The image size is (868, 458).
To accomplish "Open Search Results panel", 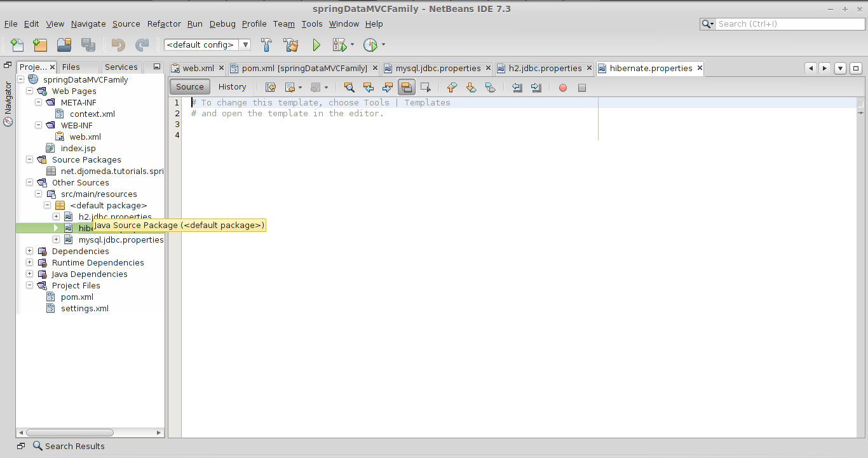I will (69, 446).
